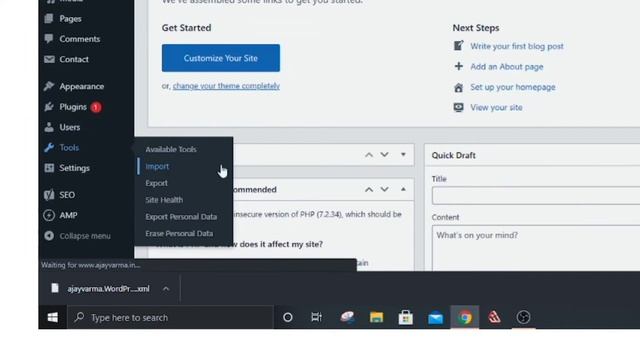640x360 pixels.
Task: Click Collapse menu in sidebar
Action: [85, 236]
